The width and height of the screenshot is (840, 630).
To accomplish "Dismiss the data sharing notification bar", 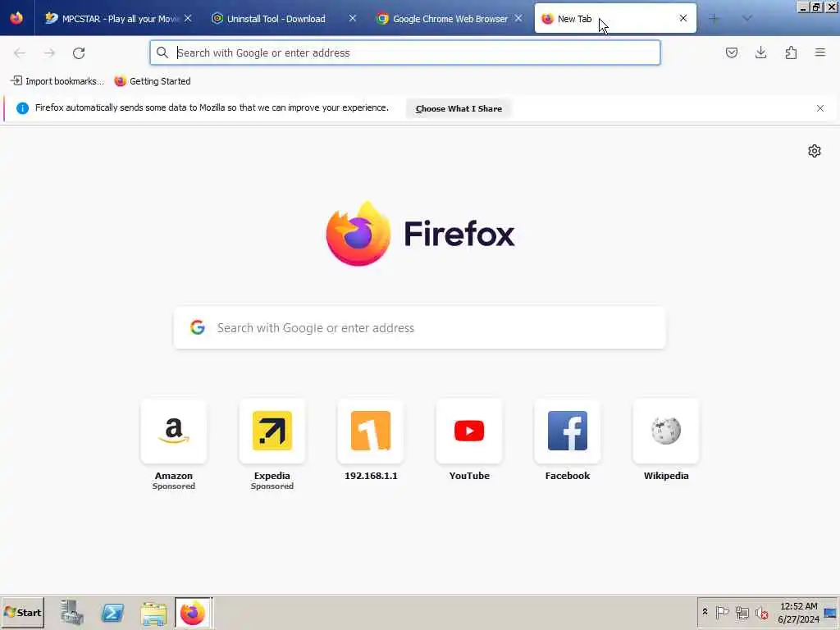I will coord(820,108).
